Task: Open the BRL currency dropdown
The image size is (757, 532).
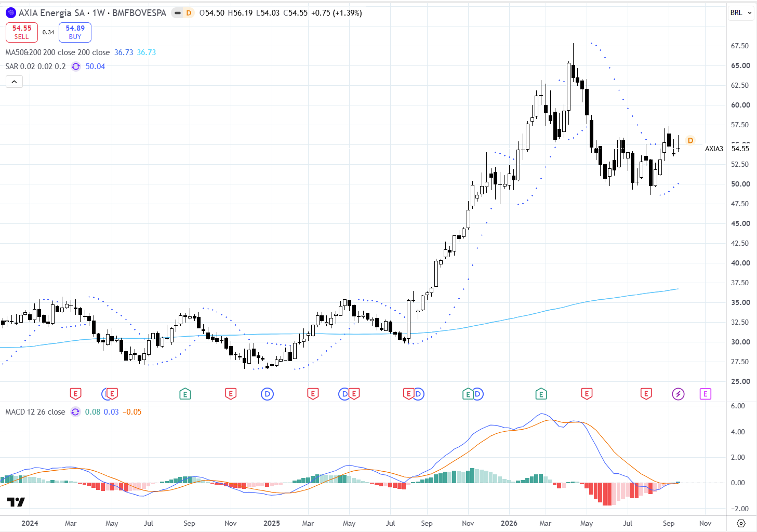Action: coord(741,13)
